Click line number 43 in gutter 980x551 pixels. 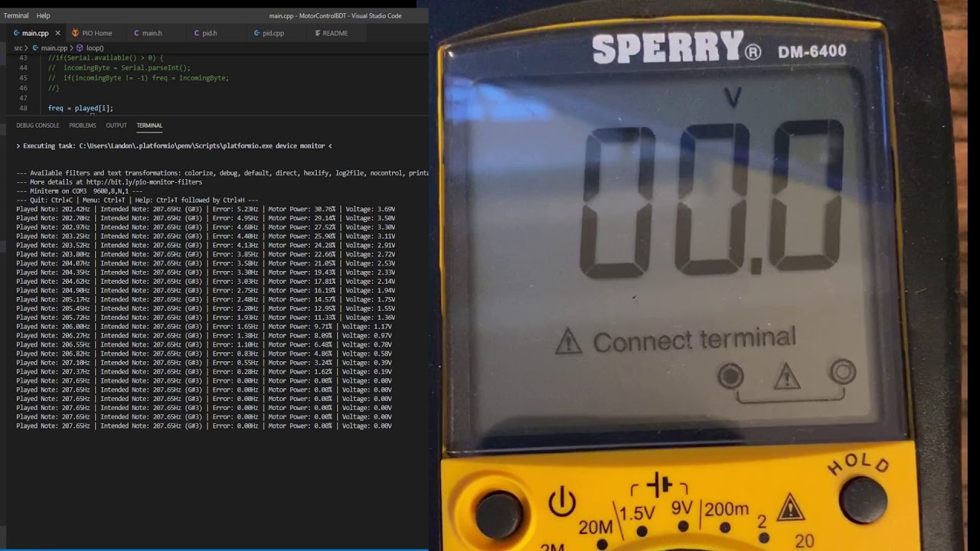pyautogui.click(x=23, y=58)
